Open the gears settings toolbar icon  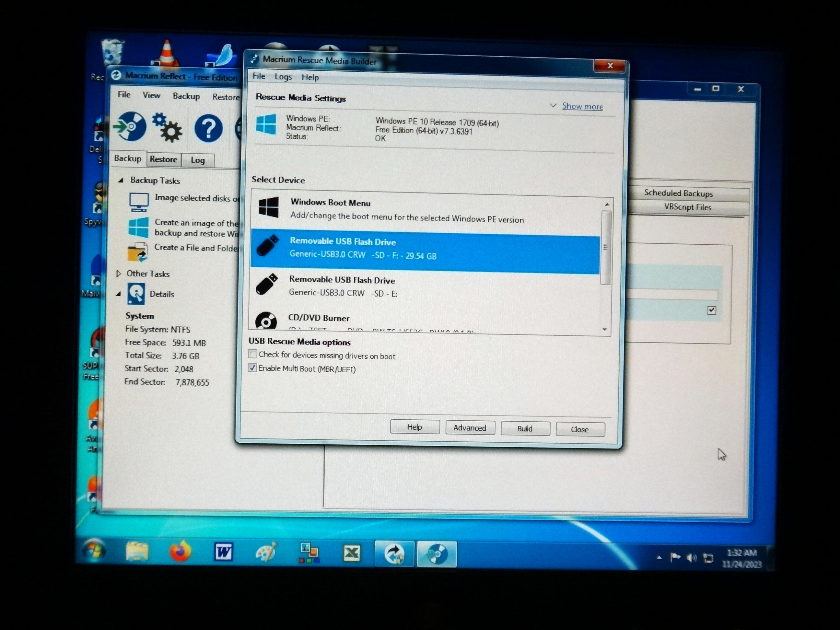tap(168, 128)
